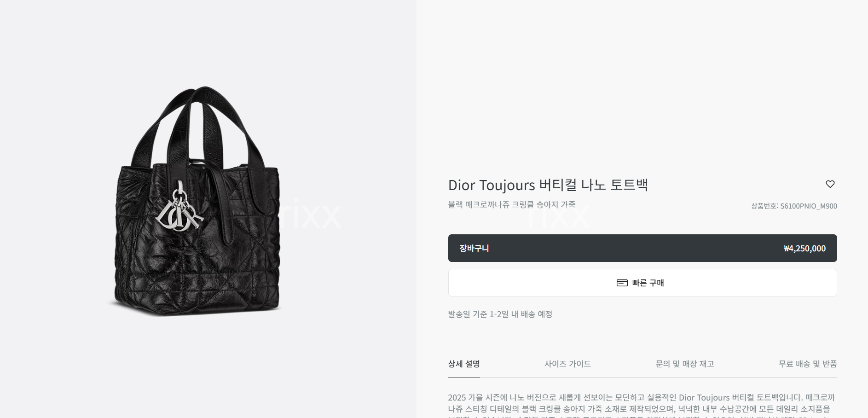Click the quilted bottom corner of the bag
Screen dimensions: 868x418
[129, 295]
